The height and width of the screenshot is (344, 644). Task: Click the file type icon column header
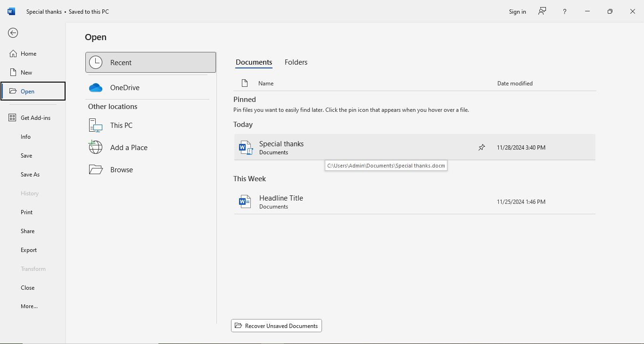tap(245, 84)
